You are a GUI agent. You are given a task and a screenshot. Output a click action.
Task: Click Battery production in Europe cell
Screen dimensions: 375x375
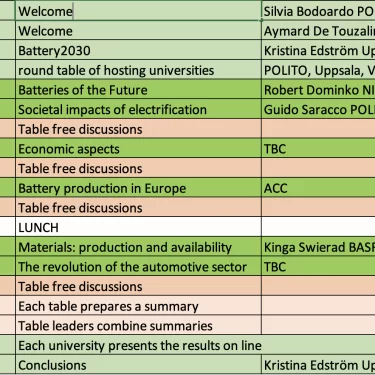[x=138, y=188]
